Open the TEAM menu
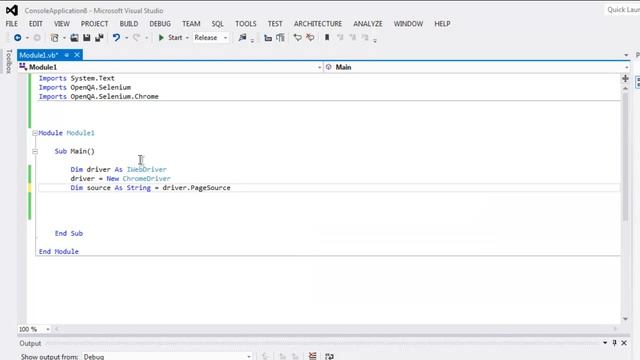 [191, 24]
